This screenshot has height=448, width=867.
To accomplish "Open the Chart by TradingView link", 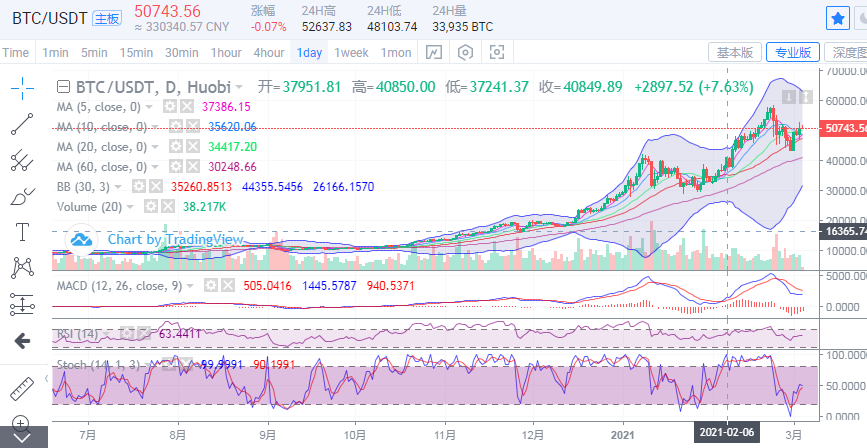I will point(175,239).
